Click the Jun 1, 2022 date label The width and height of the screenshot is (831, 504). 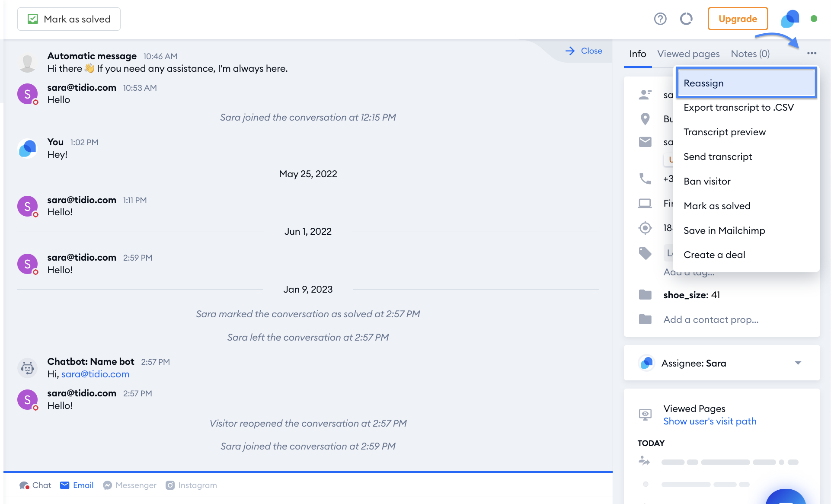(308, 232)
